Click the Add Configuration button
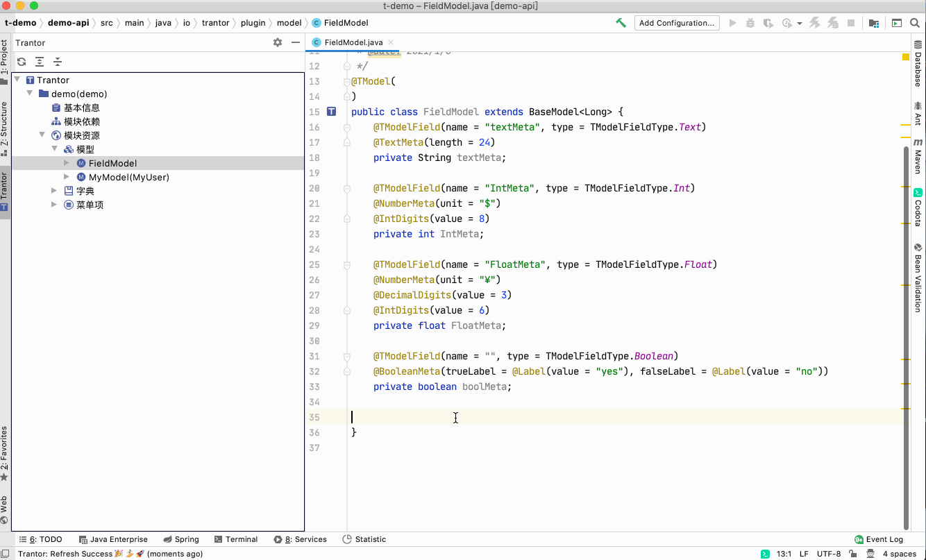This screenshot has height=560, width=926. coord(676,23)
